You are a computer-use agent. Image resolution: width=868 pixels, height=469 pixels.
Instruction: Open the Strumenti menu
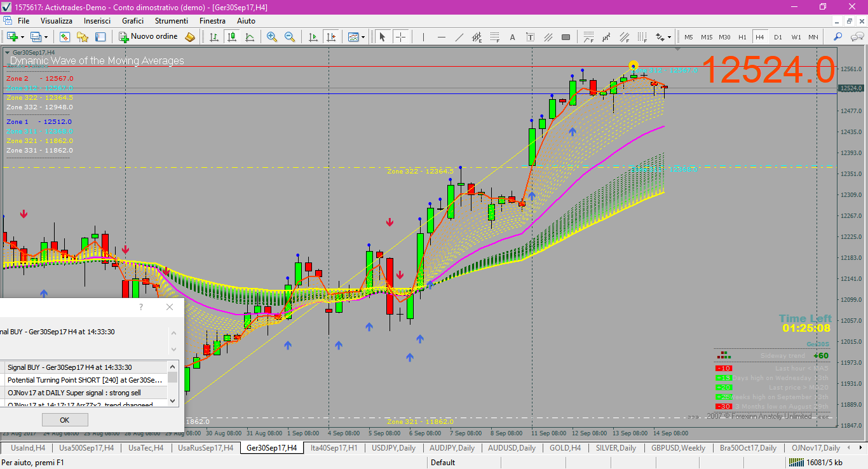[x=172, y=21]
